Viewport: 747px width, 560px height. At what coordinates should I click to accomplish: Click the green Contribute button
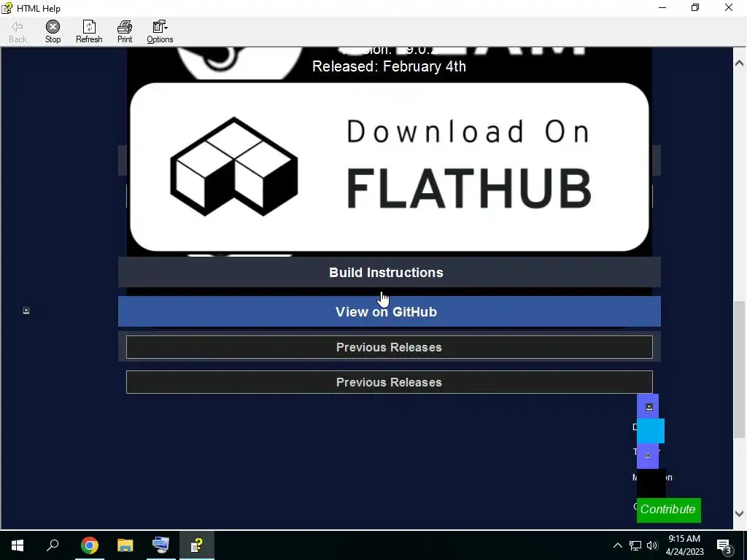(x=668, y=510)
